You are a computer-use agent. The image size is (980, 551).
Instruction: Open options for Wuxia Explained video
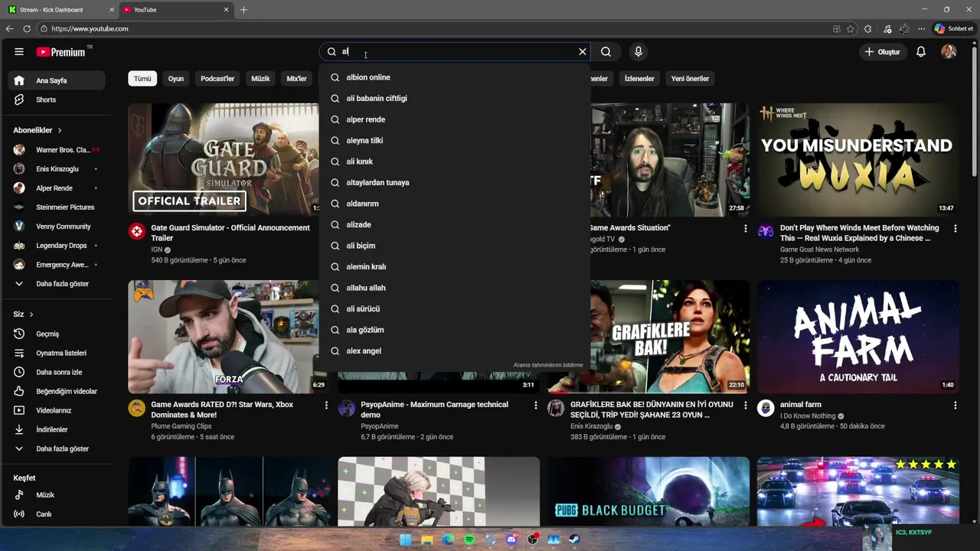click(x=955, y=229)
